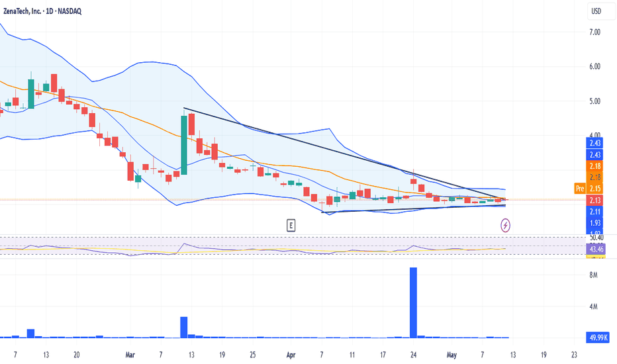Select the large green mid-March candle

184,145
